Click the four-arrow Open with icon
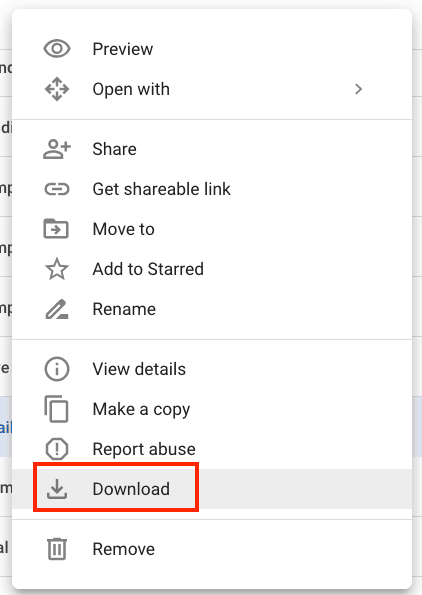422x595 pixels. 57,89
